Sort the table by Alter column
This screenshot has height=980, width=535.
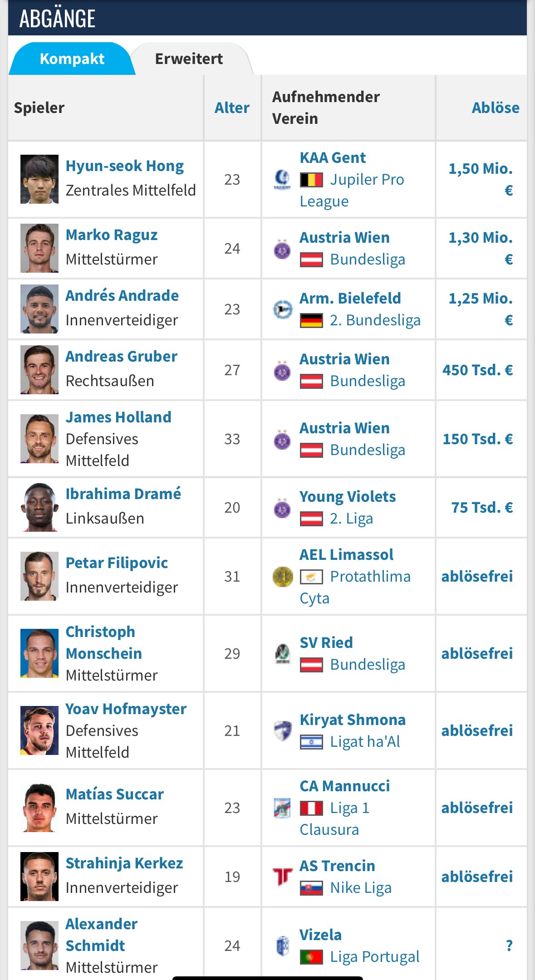pyautogui.click(x=232, y=108)
